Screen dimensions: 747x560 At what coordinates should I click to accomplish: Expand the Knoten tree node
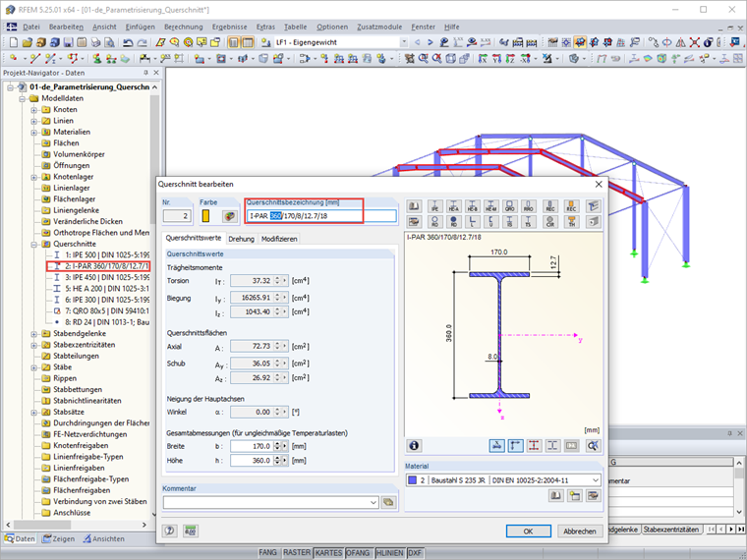(x=33, y=110)
